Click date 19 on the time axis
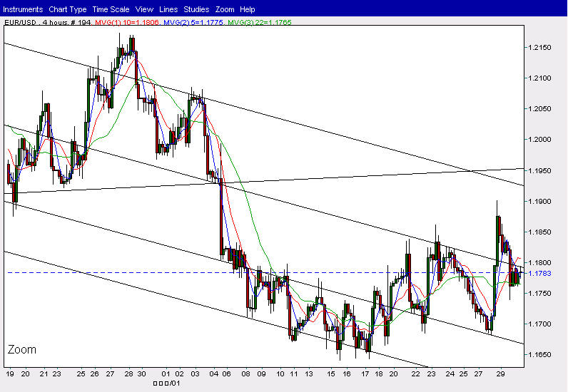This screenshot has height=392, width=568. pos(10,374)
